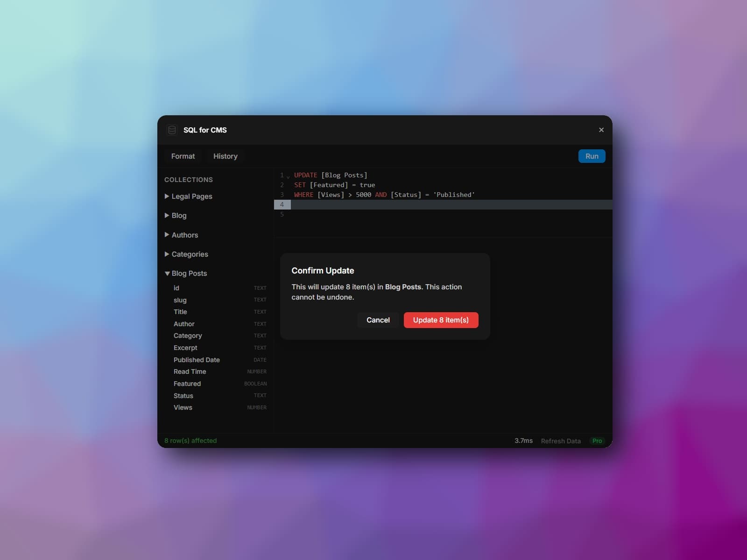Click Run to execute the query
Screen dimensions: 747x560
pyautogui.click(x=591, y=156)
